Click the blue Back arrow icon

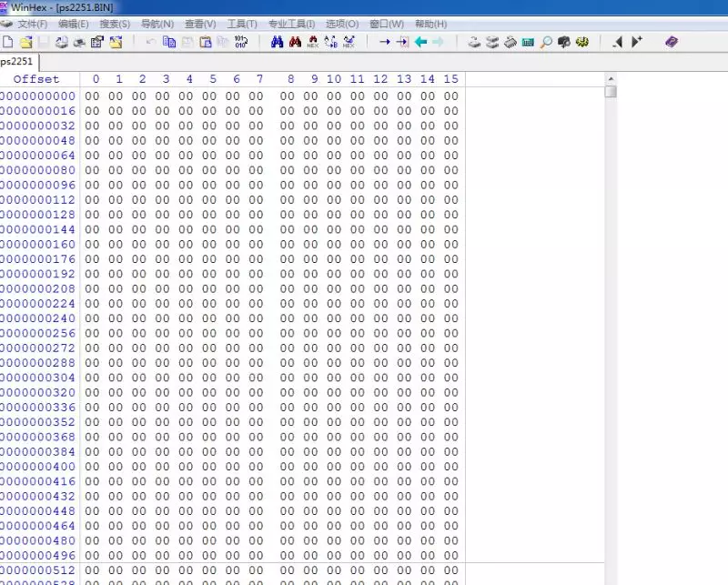pyautogui.click(x=420, y=42)
